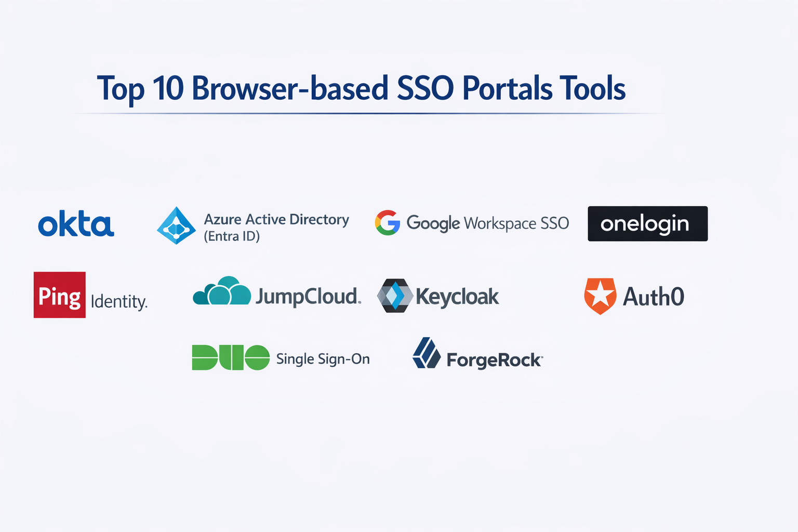This screenshot has width=798, height=532.
Task: Click the Keycloak hexagon icon
Action: point(395,296)
